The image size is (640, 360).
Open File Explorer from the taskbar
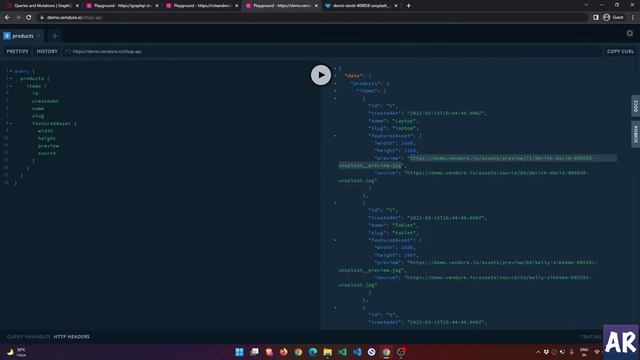pos(327,352)
